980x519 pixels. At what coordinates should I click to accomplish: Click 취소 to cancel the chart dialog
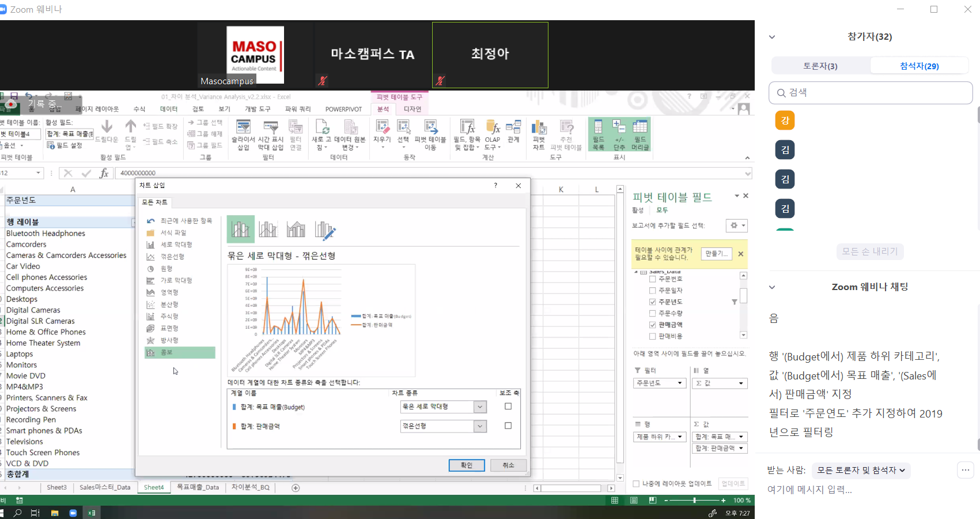508,465
